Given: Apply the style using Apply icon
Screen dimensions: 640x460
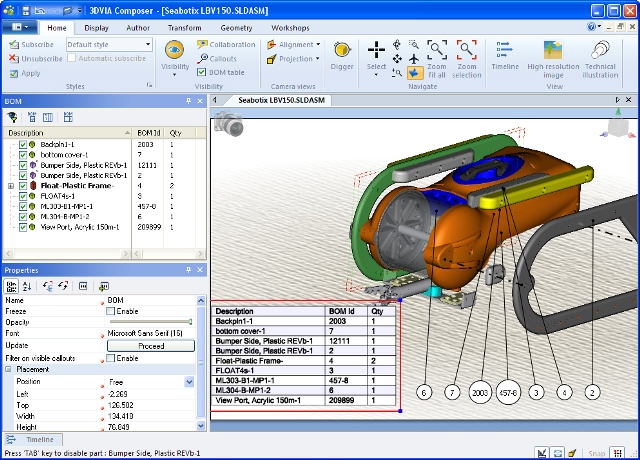Looking at the screenshot, I should point(14,73).
